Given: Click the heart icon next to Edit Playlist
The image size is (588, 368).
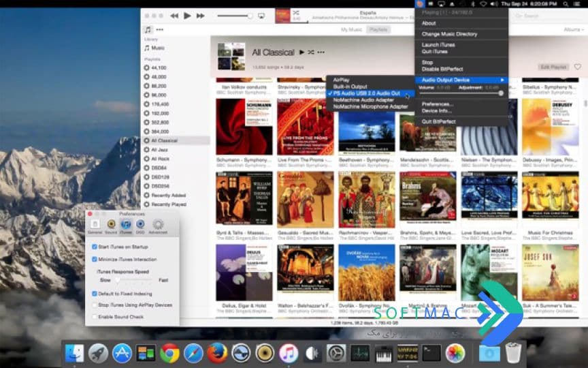Looking at the screenshot, I should (578, 67).
